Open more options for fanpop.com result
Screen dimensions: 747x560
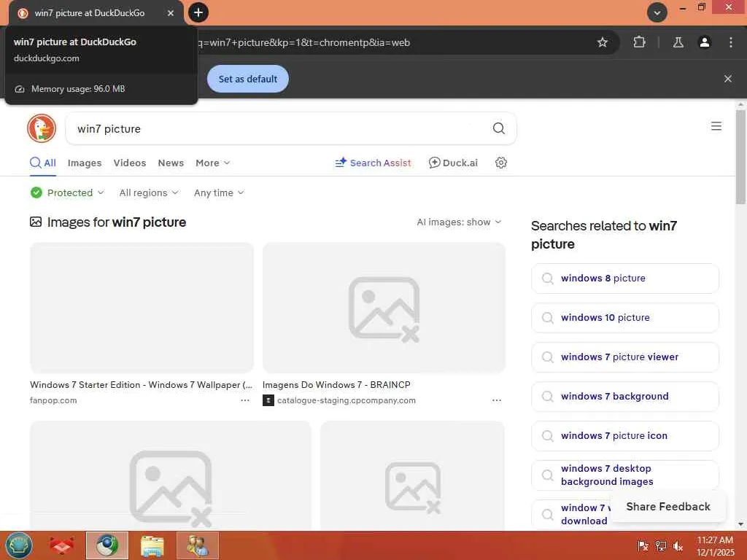[245, 400]
